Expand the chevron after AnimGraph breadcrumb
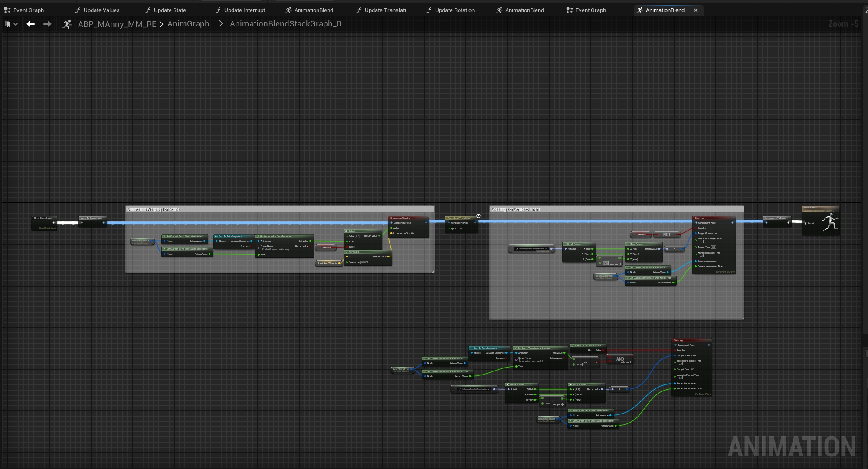 221,24
